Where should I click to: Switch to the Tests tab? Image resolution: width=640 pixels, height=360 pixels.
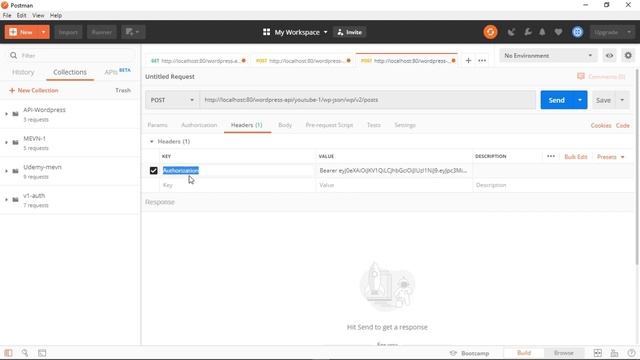coord(373,125)
